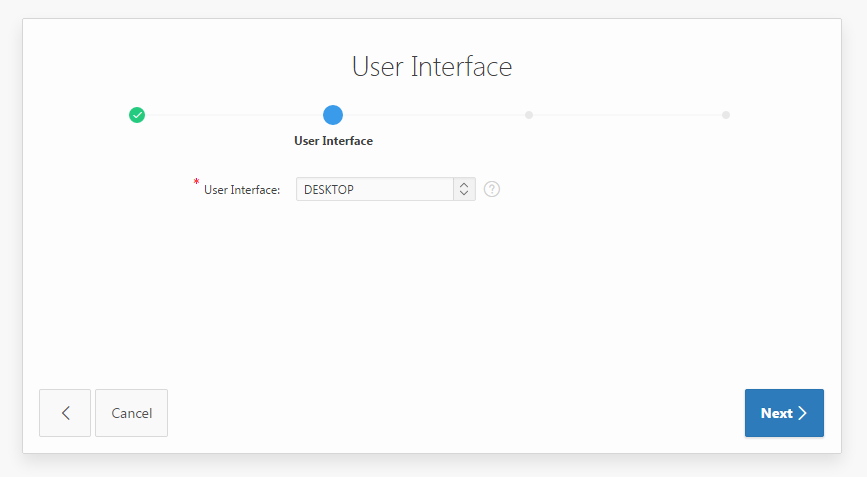Viewport: 867px width, 477px height.
Task: Click the third wizard step dot
Action: tap(529, 115)
